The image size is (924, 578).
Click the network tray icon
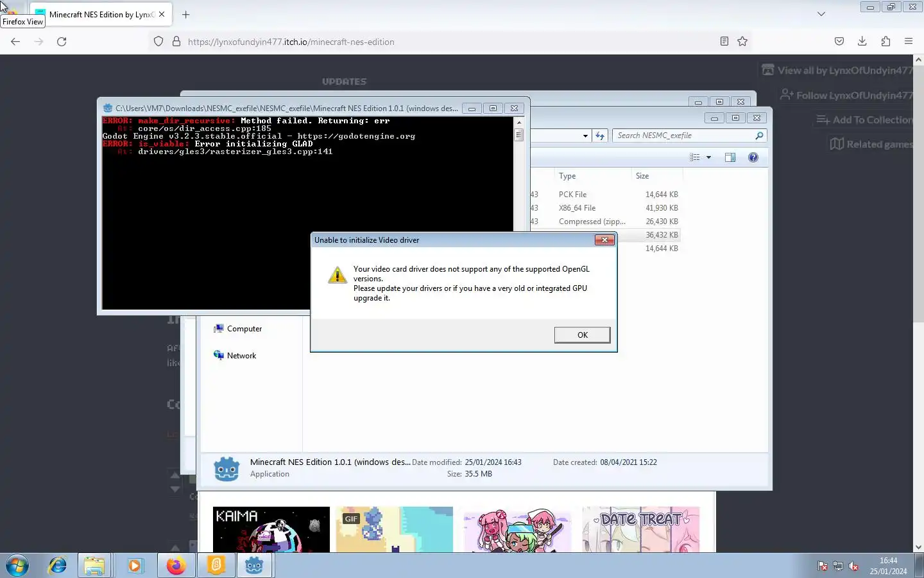pyautogui.click(x=838, y=566)
